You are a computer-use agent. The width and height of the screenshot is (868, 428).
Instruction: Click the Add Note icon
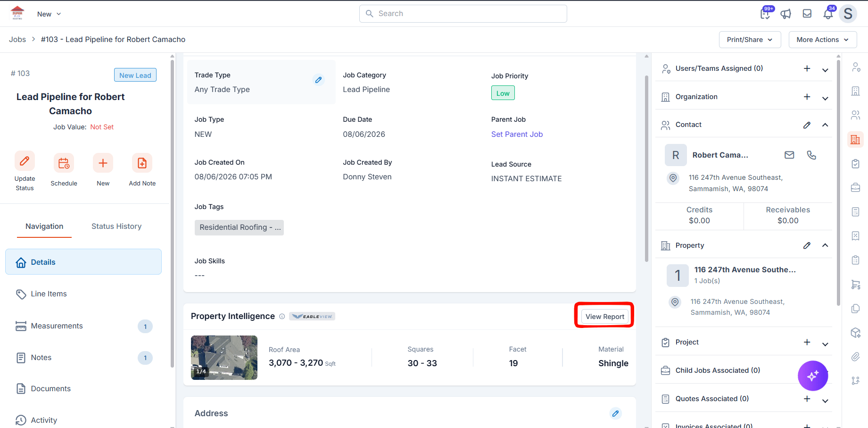[x=142, y=163]
